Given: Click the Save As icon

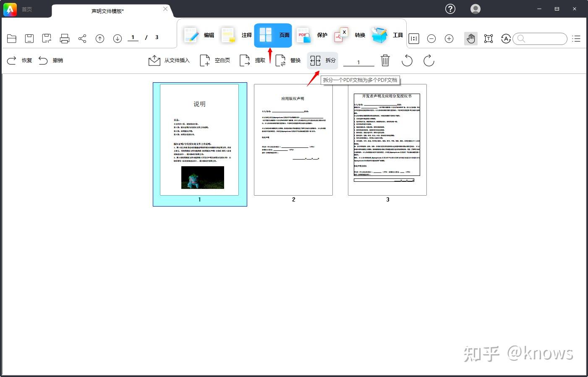Looking at the screenshot, I should [x=47, y=39].
